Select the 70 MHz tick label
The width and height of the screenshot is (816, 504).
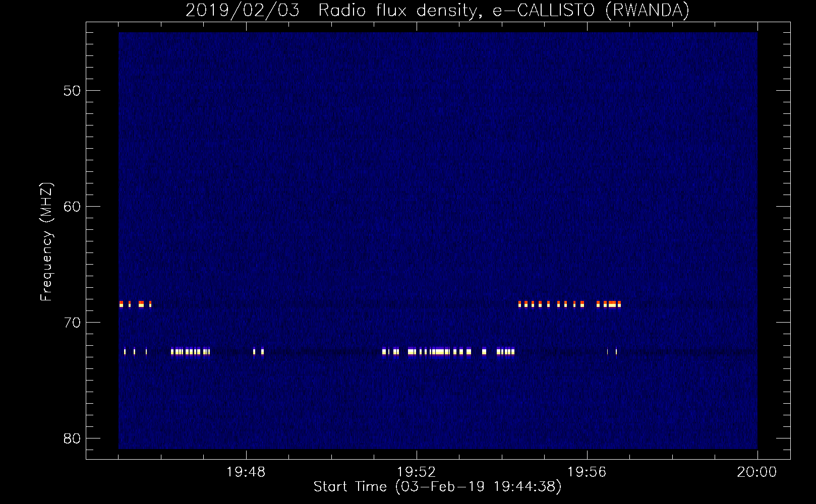tap(72, 323)
